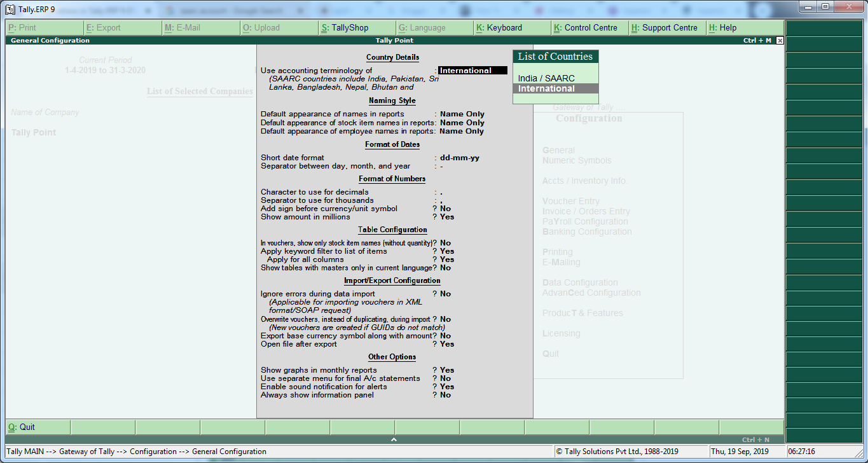
Task: Minimize the Tally.ERP 9 window
Action: point(809,6)
